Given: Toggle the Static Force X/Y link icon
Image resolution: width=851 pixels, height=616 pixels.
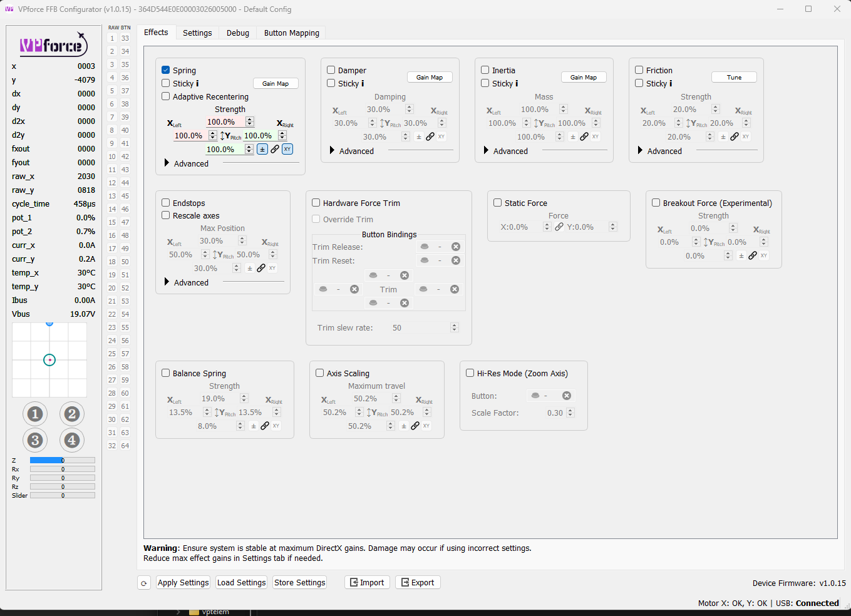Looking at the screenshot, I should [x=559, y=227].
